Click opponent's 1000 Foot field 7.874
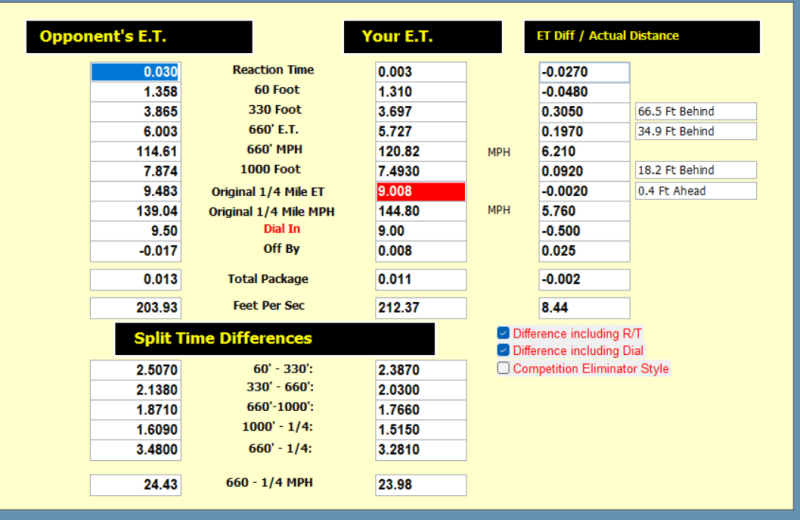The image size is (800, 520). (136, 171)
